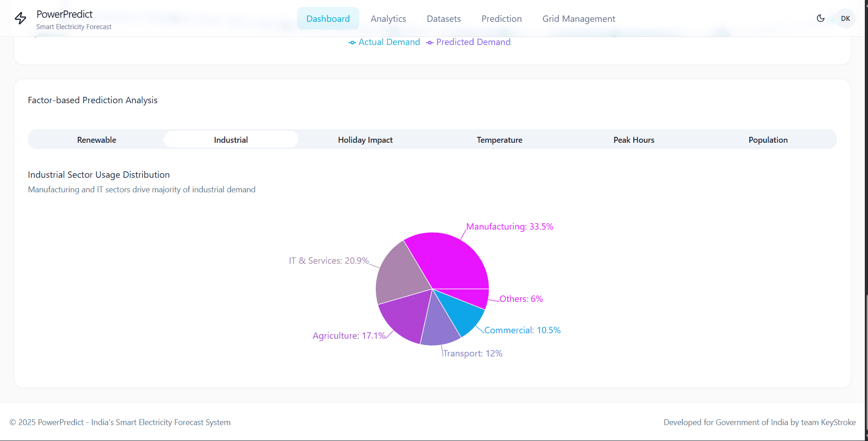
Task: Toggle the Predicted Demand legend entry
Action: point(468,42)
